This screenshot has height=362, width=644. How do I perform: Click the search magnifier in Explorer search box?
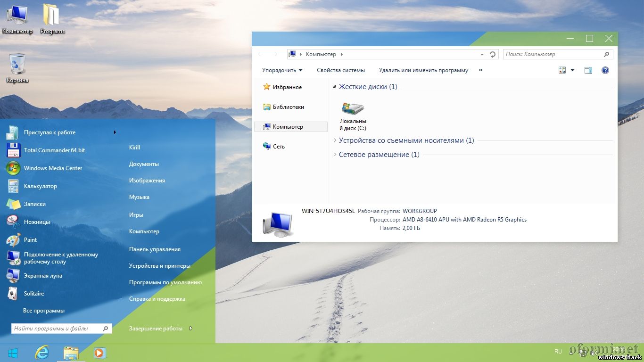tap(607, 54)
